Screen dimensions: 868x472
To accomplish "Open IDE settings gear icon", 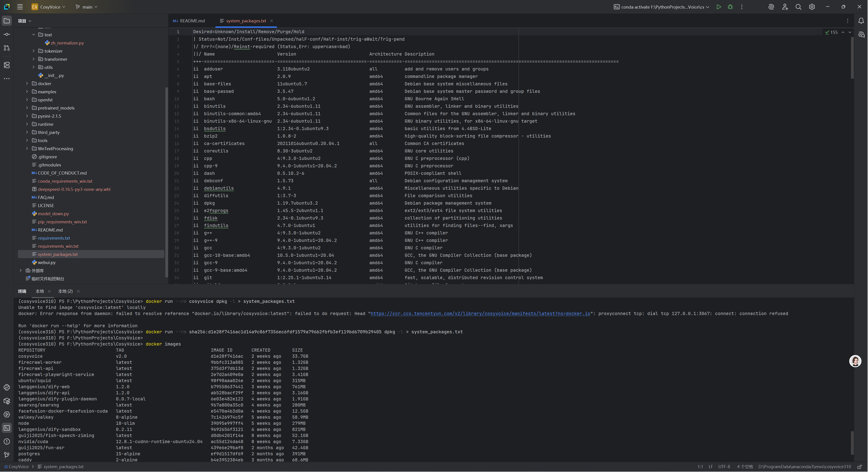I will 812,7.
